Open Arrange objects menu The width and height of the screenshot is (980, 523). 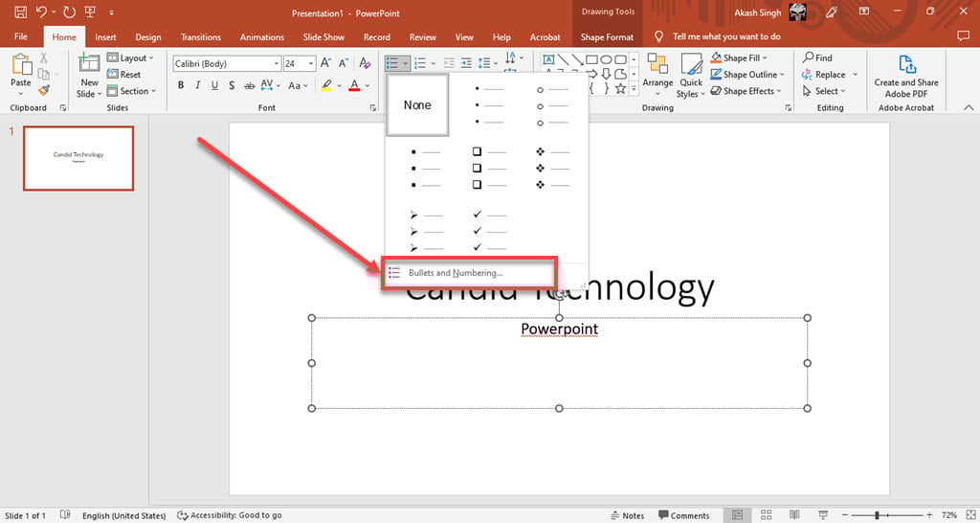pos(657,75)
